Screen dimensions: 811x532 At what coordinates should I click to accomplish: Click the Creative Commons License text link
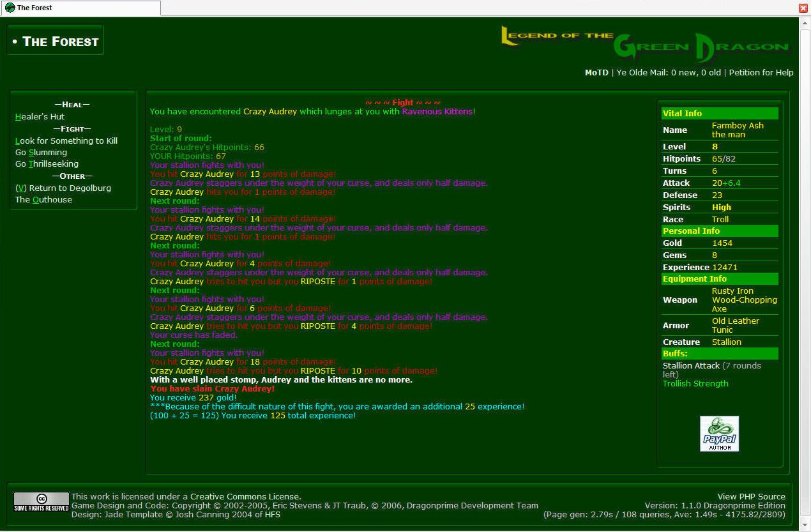pyautogui.click(x=245, y=496)
